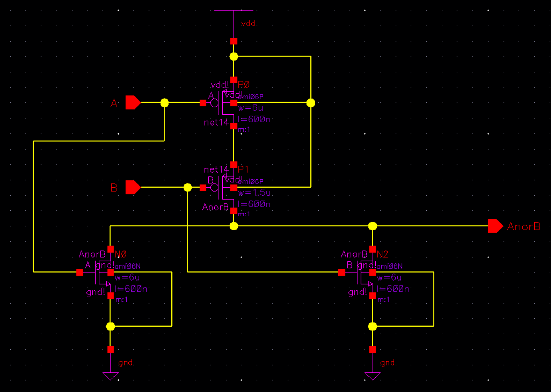Select the l=600n parameter of P1
The height and width of the screenshot is (392, 551).
pyautogui.click(x=255, y=204)
